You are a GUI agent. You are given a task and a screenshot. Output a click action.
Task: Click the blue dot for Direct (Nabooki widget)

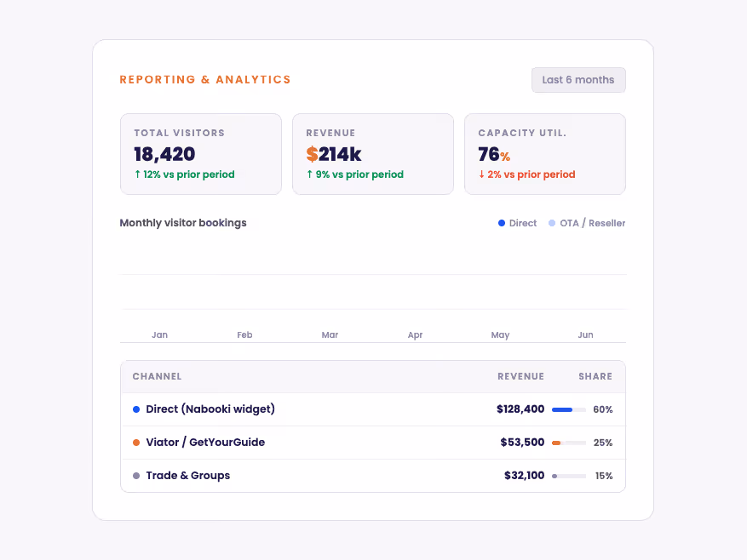coord(136,409)
